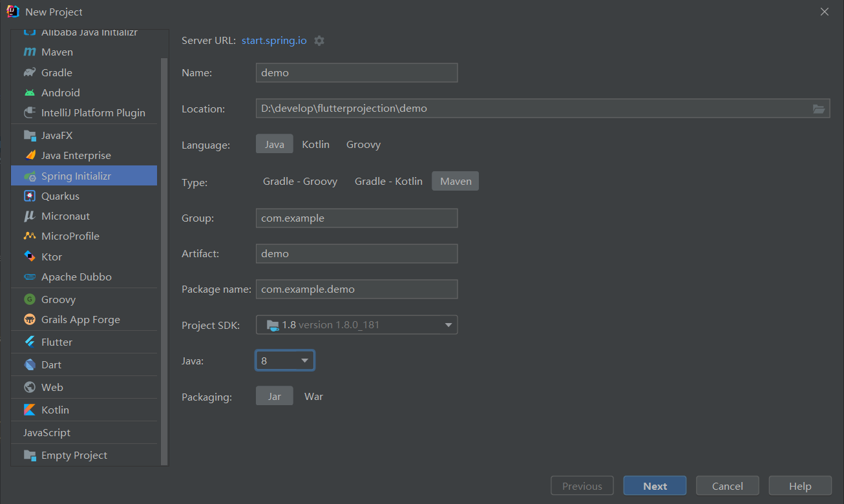Image resolution: width=844 pixels, height=504 pixels.
Task: Click the Ktor icon
Action: pos(30,257)
